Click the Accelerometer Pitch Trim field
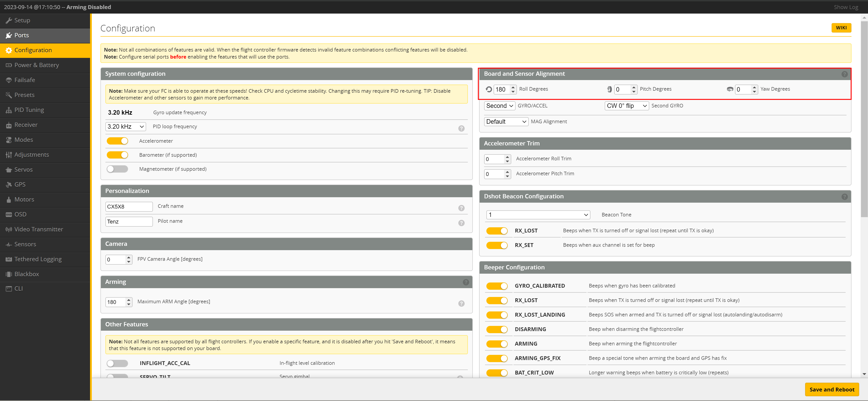 point(497,174)
